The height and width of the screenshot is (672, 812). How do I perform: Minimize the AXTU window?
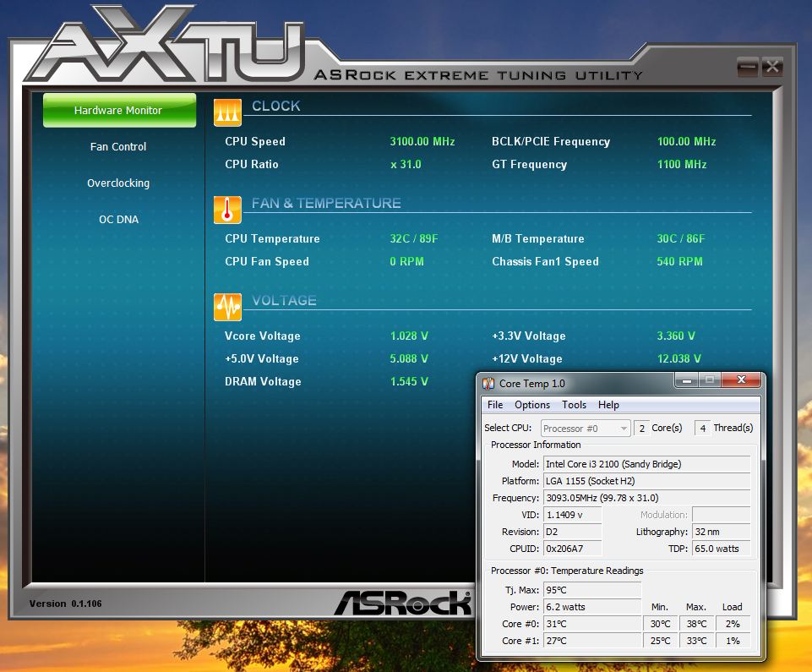[747, 67]
